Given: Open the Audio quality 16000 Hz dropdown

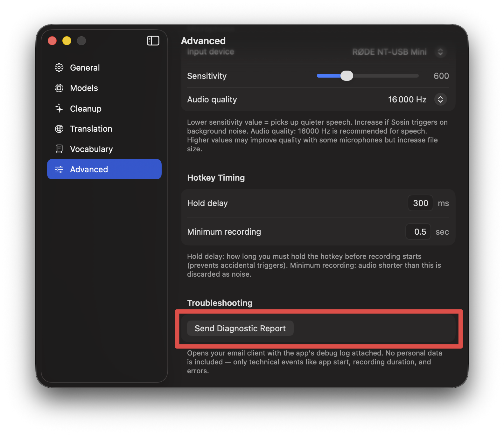Looking at the screenshot, I should 440,100.
